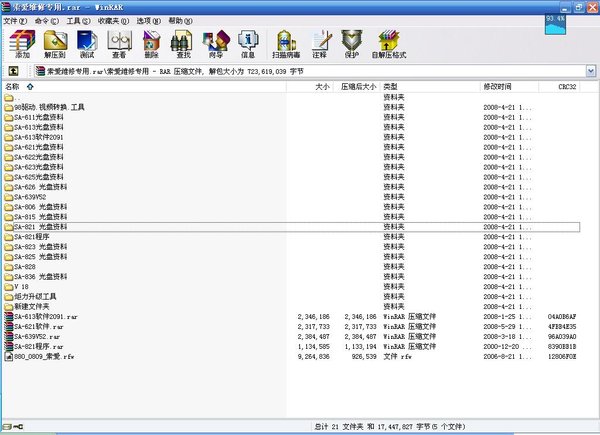Viewport: 600px width, 435px height.
Task: Open the 选项(N) menu
Action: (149, 21)
